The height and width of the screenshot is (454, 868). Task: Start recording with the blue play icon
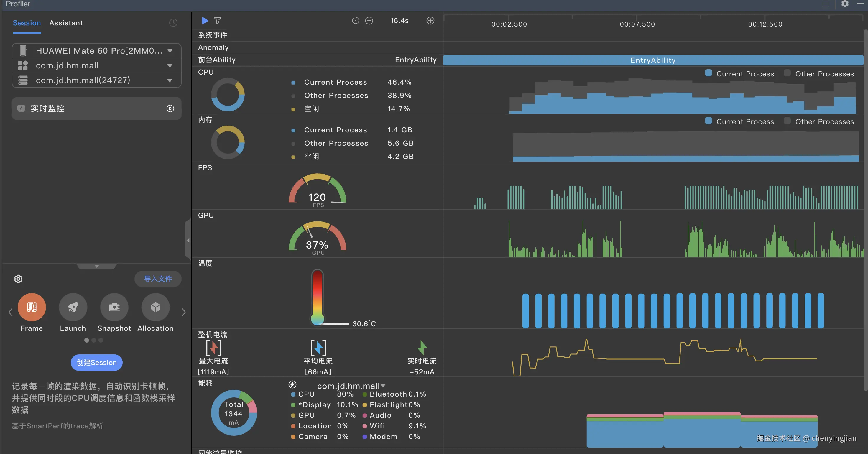(205, 21)
